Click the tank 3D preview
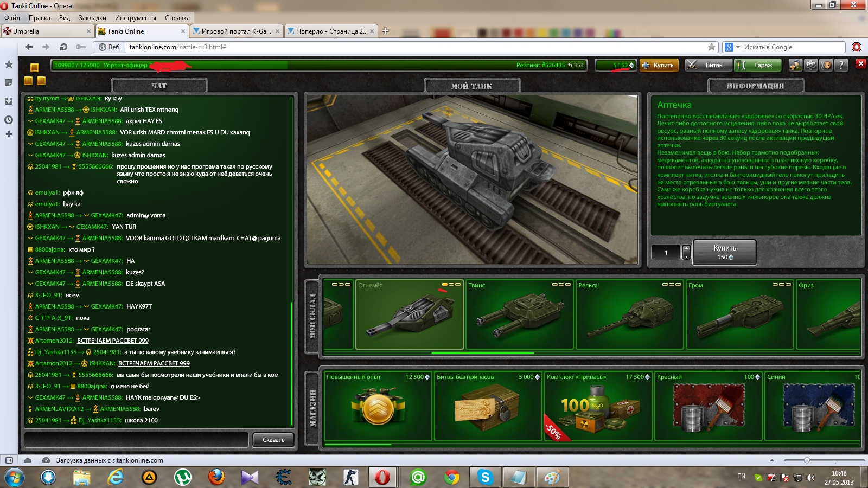 (x=473, y=179)
